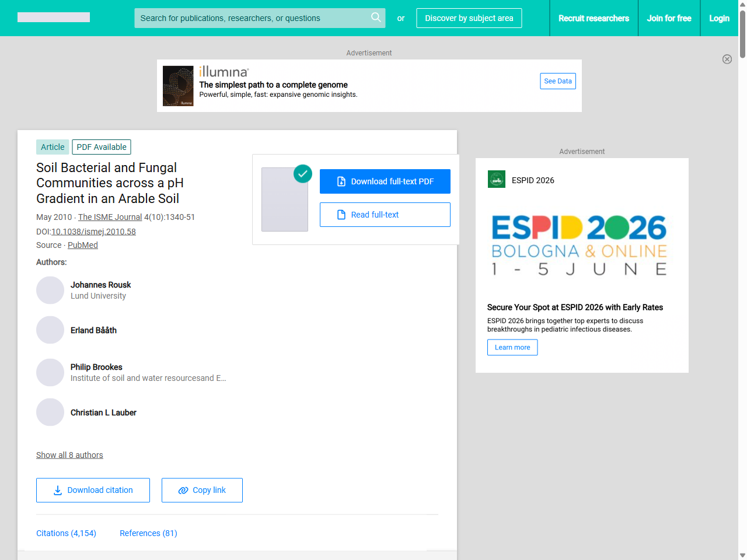Click Erland Bååth's profile avatar
Viewport: 747px width, 560px height.
click(x=50, y=330)
